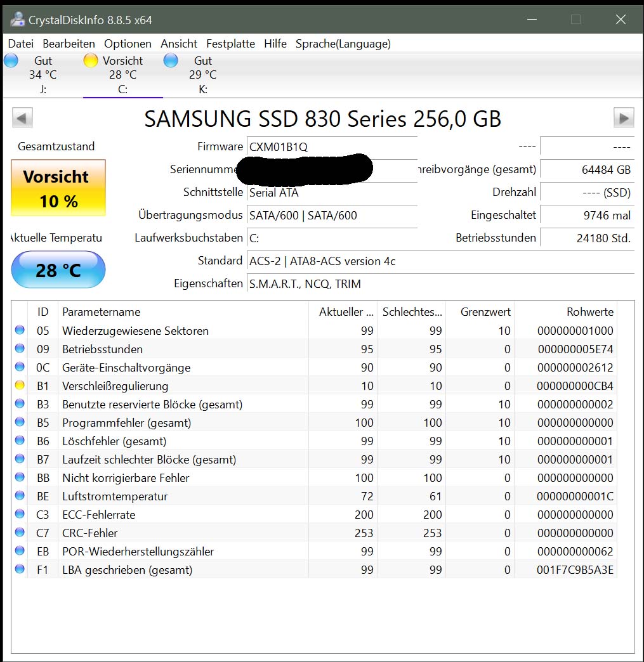Open the Optionen menu
The height and width of the screenshot is (662, 644).
point(127,44)
